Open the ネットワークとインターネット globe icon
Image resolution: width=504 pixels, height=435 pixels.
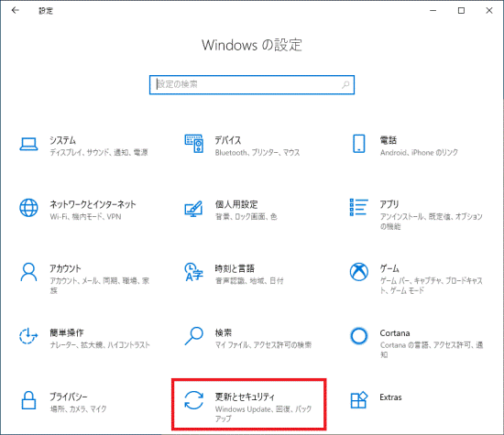[x=28, y=208]
